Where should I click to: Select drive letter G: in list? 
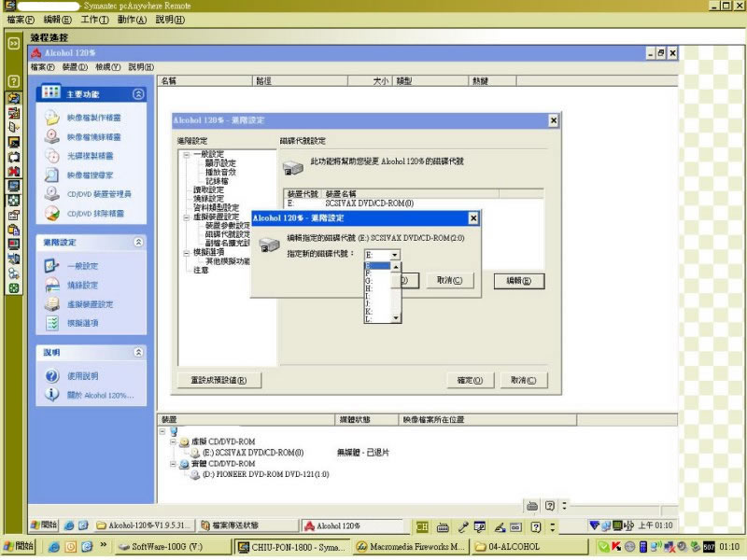click(x=377, y=281)
